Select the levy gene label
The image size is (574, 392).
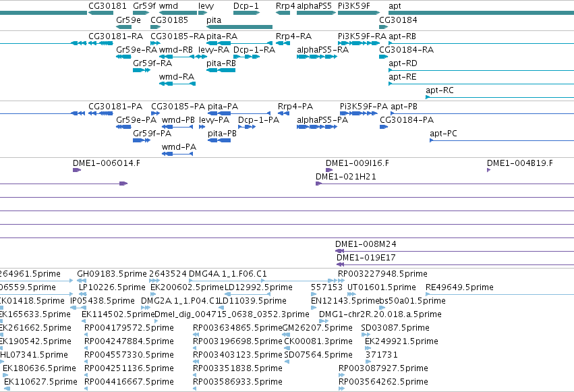[206, 6]
